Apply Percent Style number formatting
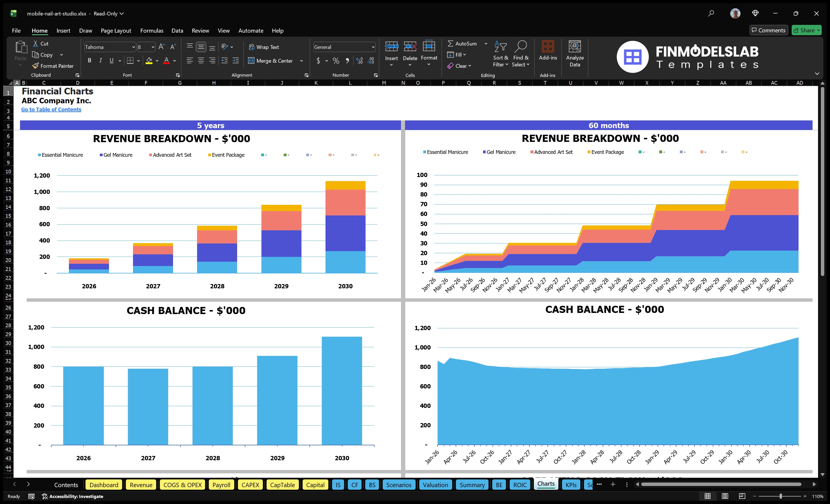830x504 pixels. (x=336, y=61)
